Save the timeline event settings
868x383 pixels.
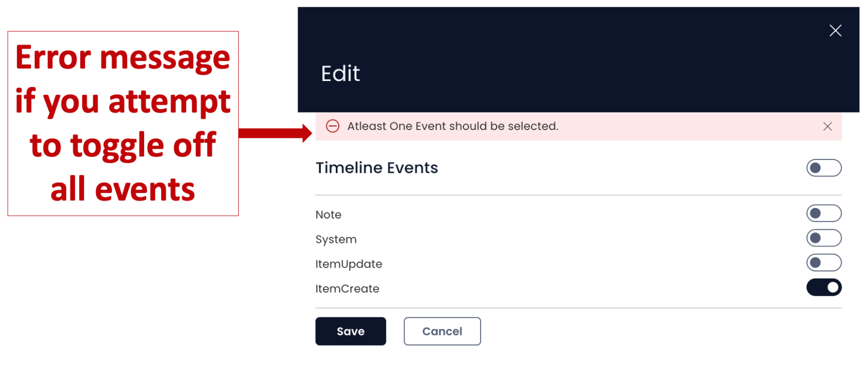(x=350, y=331)
